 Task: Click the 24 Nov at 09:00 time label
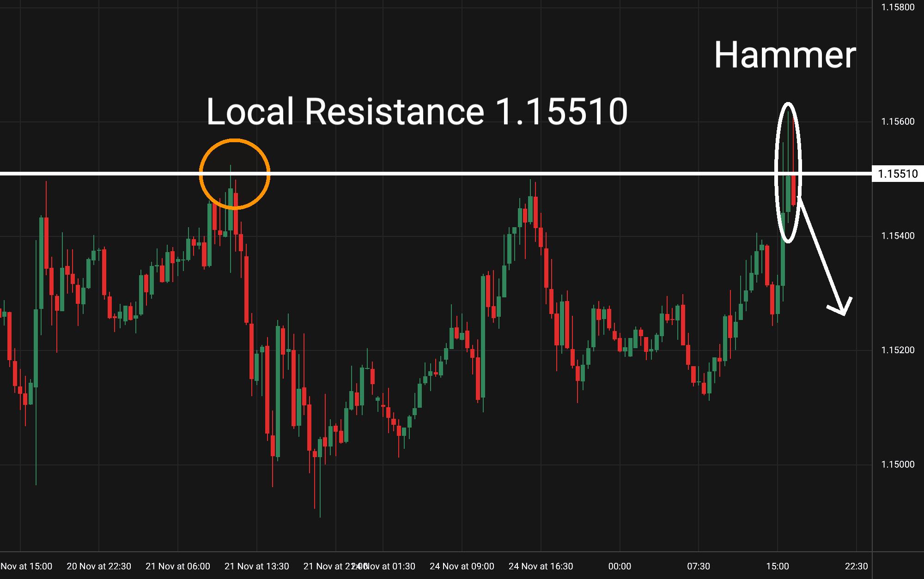pyautogui.click(x=462, y=566)
